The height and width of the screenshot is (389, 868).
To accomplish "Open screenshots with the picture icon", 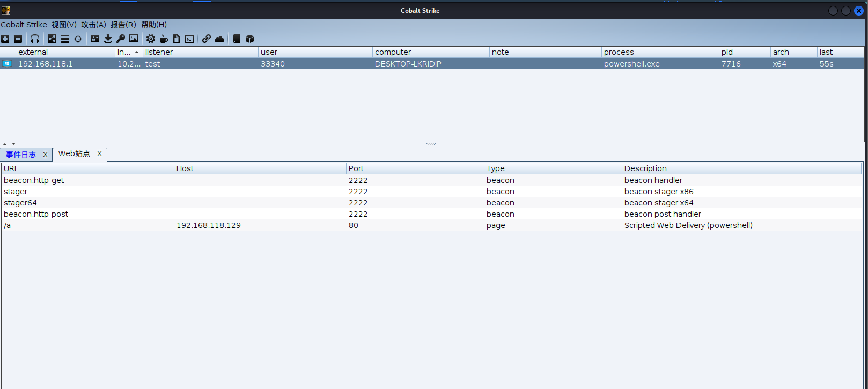I will pos(134,39).
